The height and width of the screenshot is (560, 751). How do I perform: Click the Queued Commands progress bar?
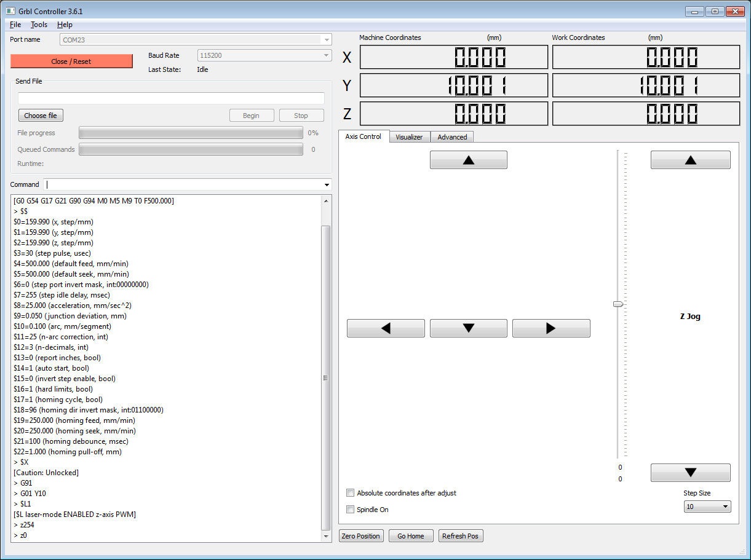[x=191, y=149]
